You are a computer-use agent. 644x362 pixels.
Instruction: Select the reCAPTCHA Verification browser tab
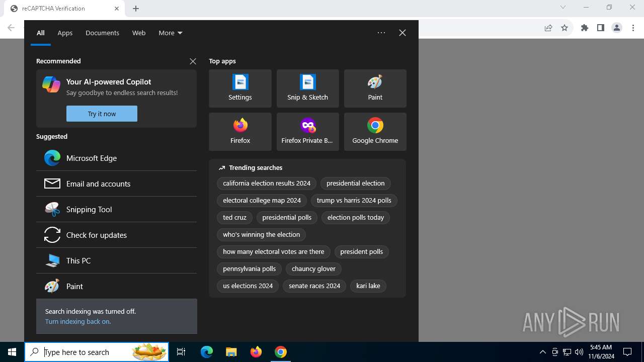(x=64, y=9)
